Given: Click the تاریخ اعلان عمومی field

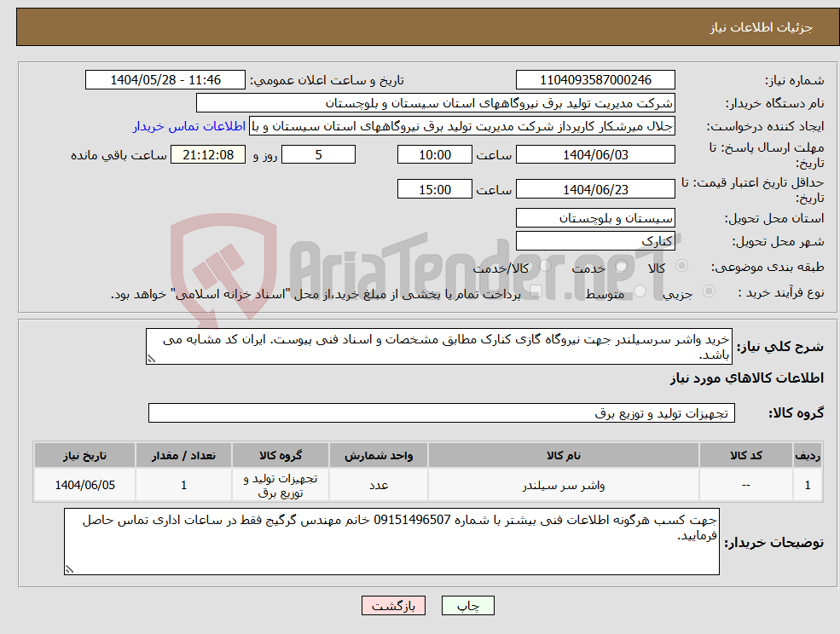Looking at the screenshot, I should (x=165, y=79).
